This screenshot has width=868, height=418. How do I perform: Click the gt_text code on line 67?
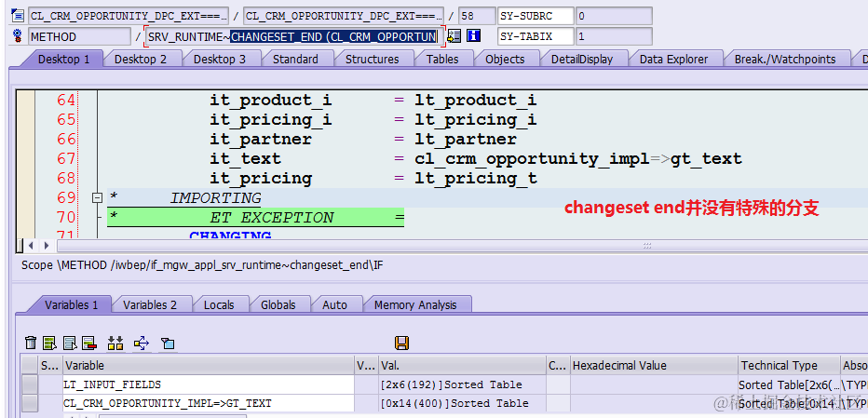point(706,159)
